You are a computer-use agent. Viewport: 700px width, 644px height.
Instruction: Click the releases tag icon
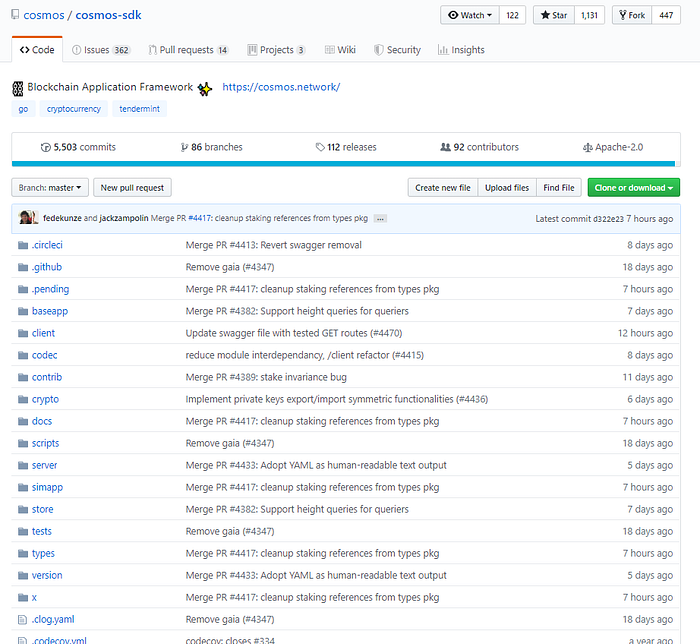coord(320,147)
